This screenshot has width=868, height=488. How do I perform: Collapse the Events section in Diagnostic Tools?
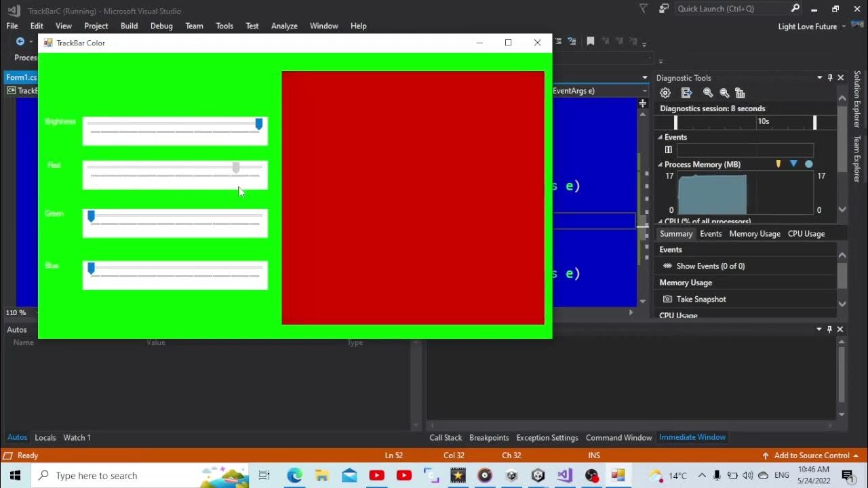pyautogui.click(x=660, y=137)
